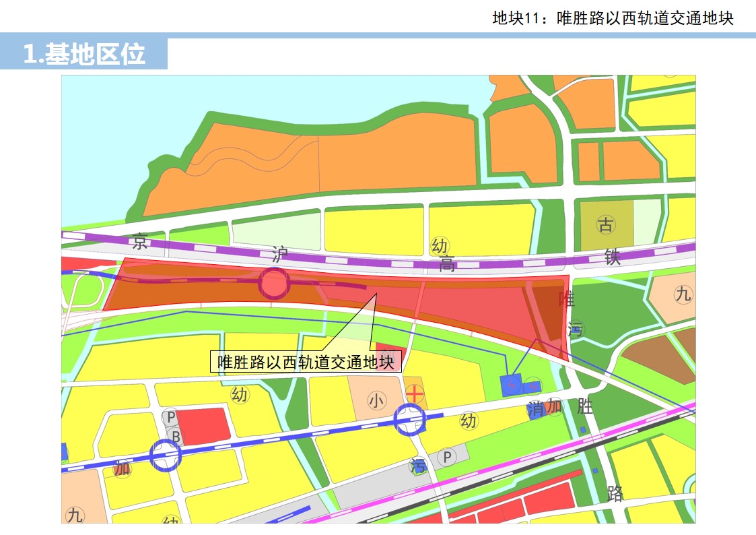
Task: Click the blue station circle beside the hospital cross
Action: point(409,420)
